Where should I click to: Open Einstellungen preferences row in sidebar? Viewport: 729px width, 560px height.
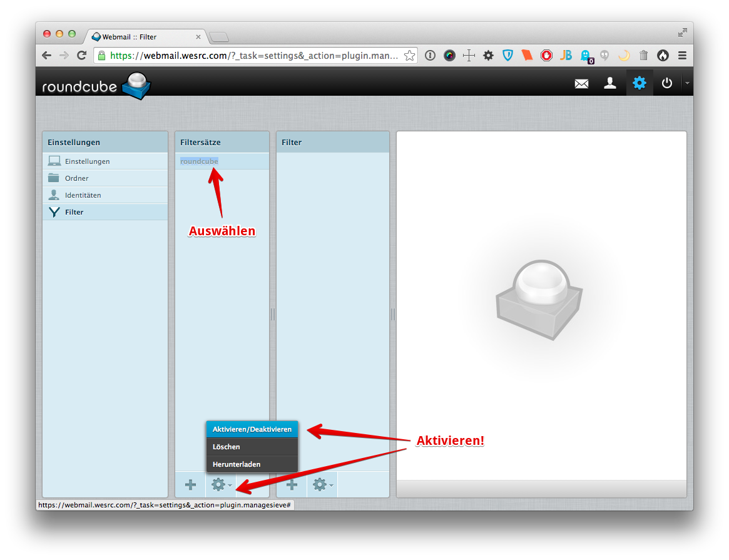pos(105,161)
